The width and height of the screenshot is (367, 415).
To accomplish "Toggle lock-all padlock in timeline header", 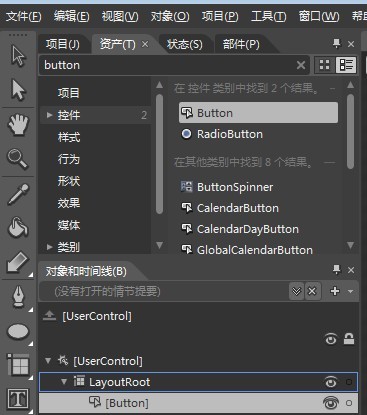I will pyautogui.click(x=349, y=339).
